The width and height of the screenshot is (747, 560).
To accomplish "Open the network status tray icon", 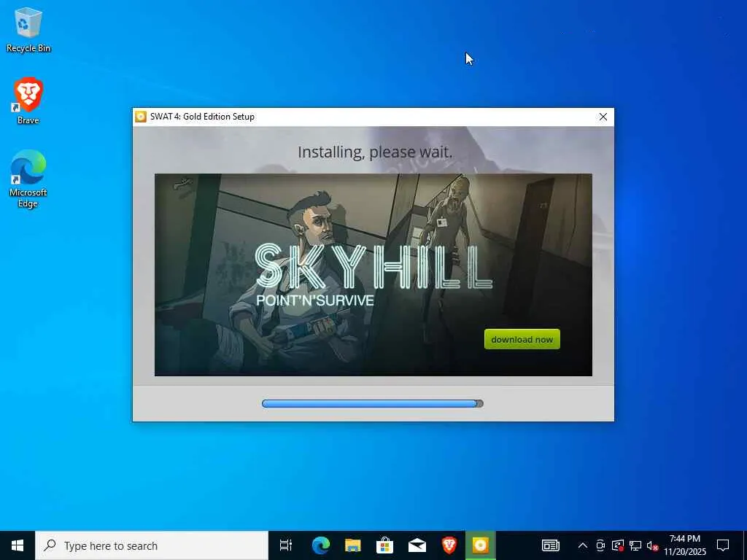I will point(635,545).
